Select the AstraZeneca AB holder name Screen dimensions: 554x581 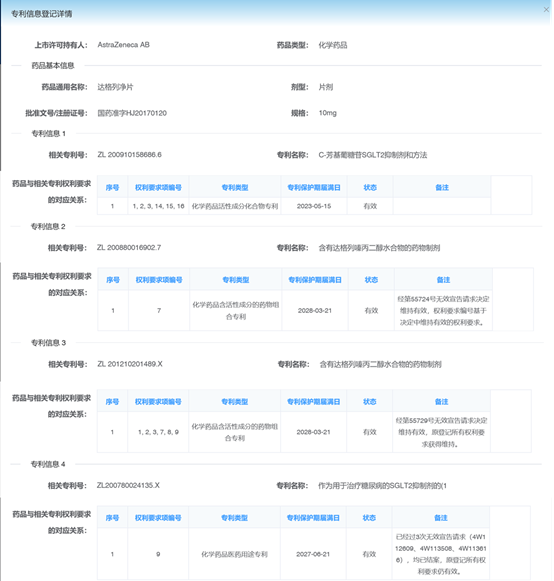[x=123, y=45]
